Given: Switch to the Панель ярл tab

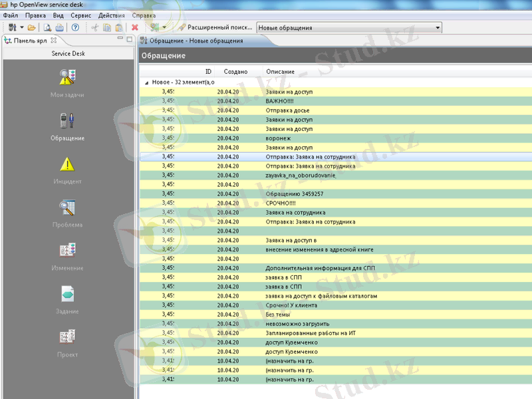Looking at the screenshot, I should (x=30, y=39).
